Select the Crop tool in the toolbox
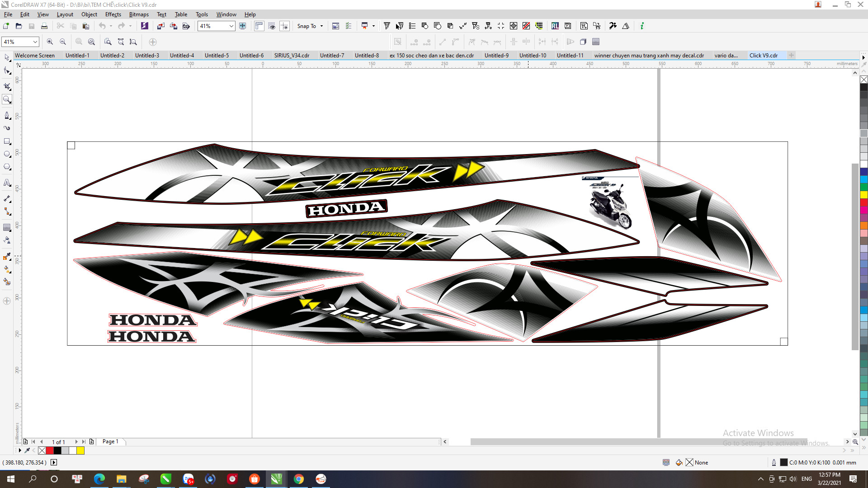The width and height of the screenshot is (868, 488). 7,86
